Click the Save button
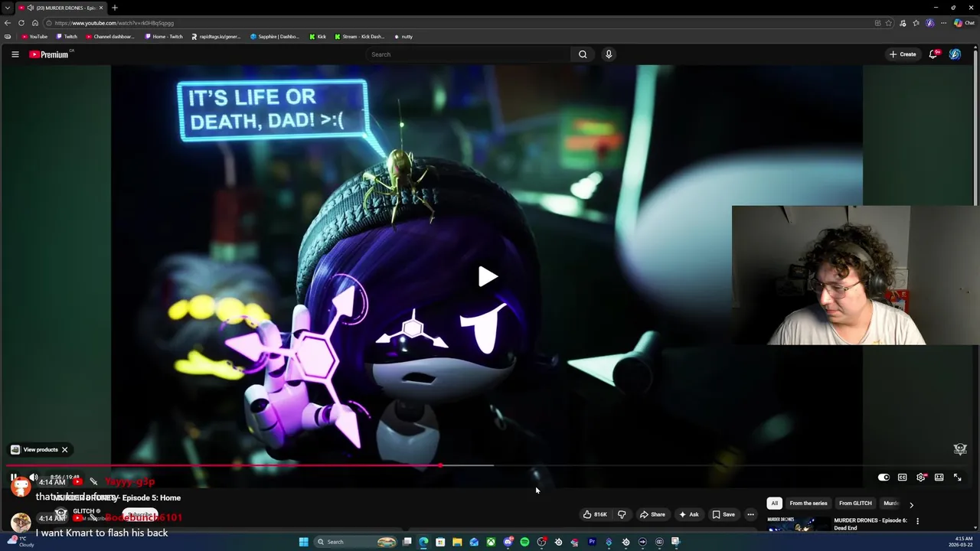 724,514
